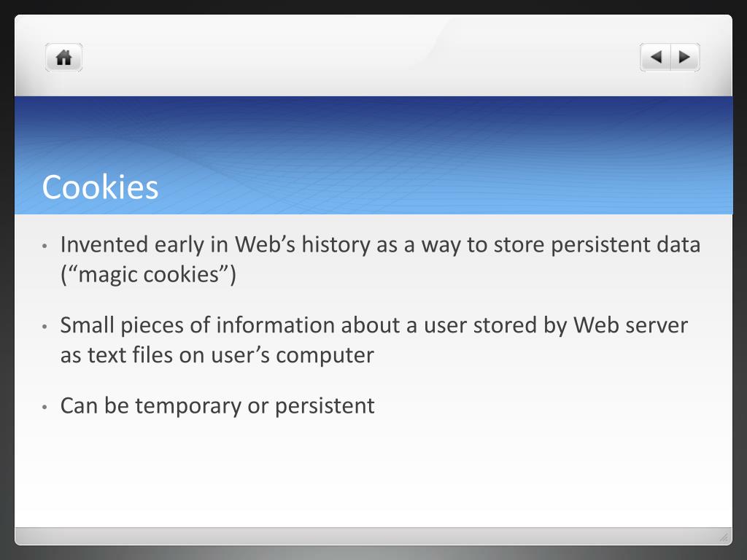Click the word "history" in first bullet
This screenshot has width=747, height=560.
coord(336,245)
